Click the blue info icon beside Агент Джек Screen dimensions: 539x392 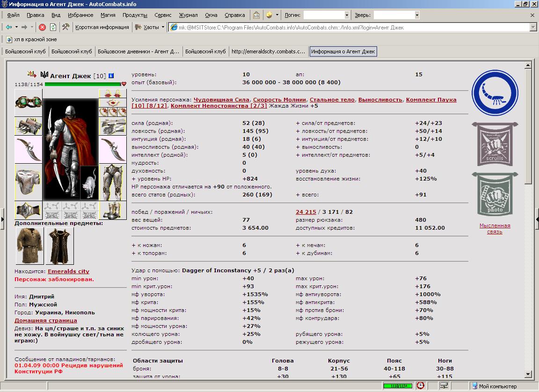point(111,76)
